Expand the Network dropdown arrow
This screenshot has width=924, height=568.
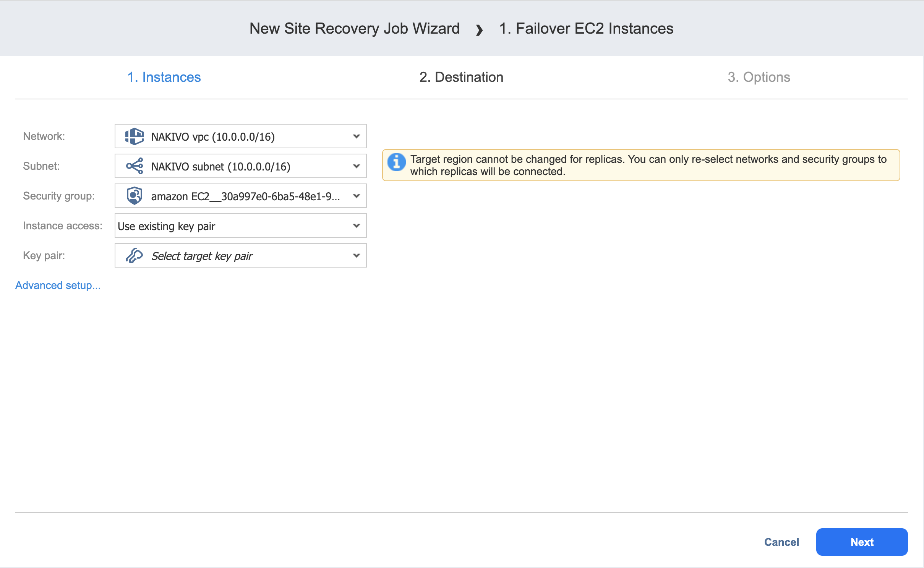356,136
